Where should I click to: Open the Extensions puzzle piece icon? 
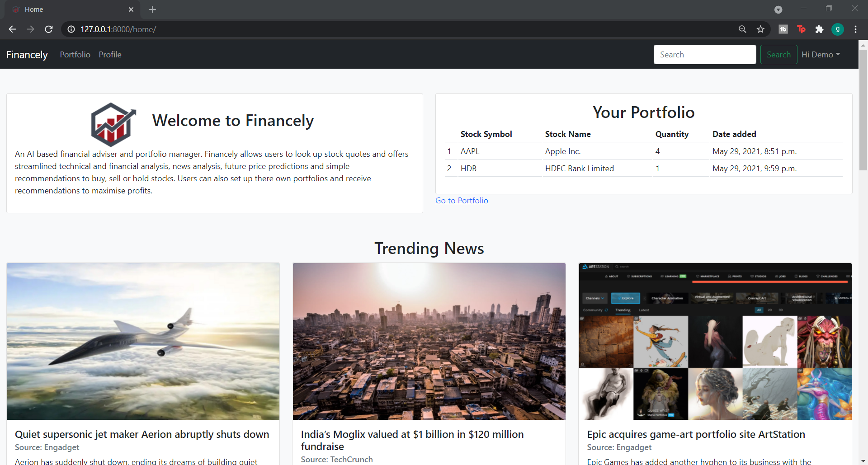tap(819, 29)
